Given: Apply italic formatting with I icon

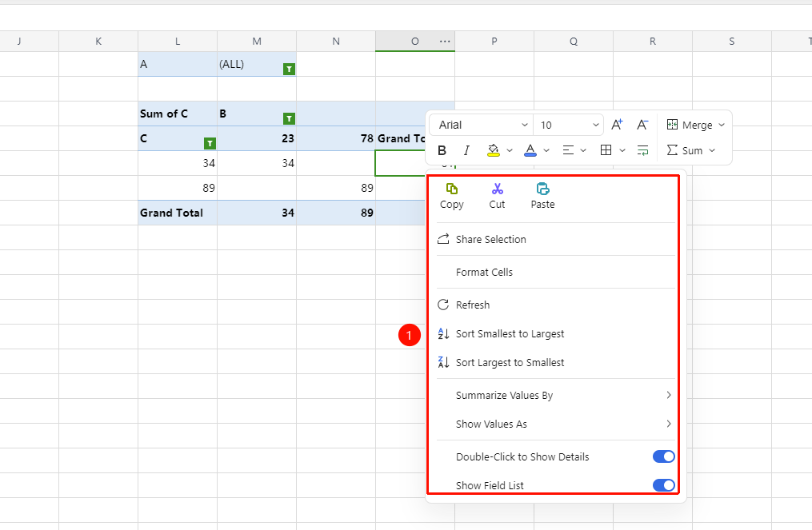Looking at the screenshot, I should pyautogui.click(x=466, y=150).
